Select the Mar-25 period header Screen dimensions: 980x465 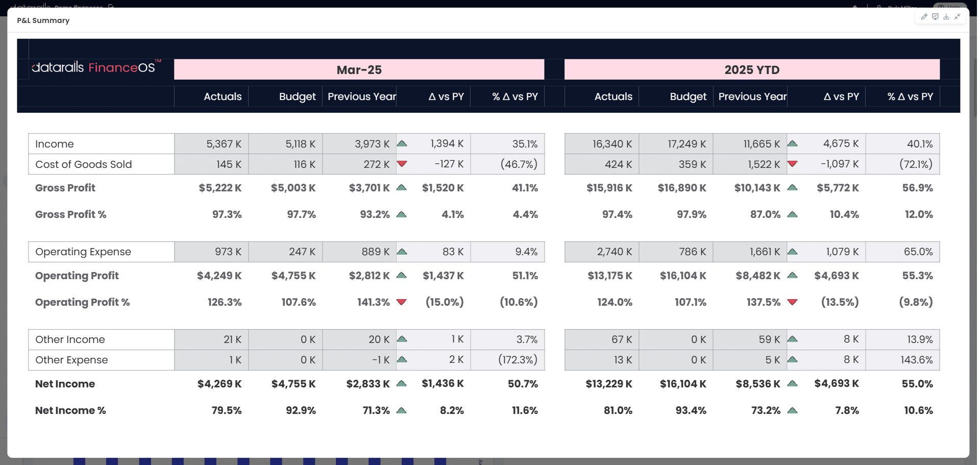point(359,70)
